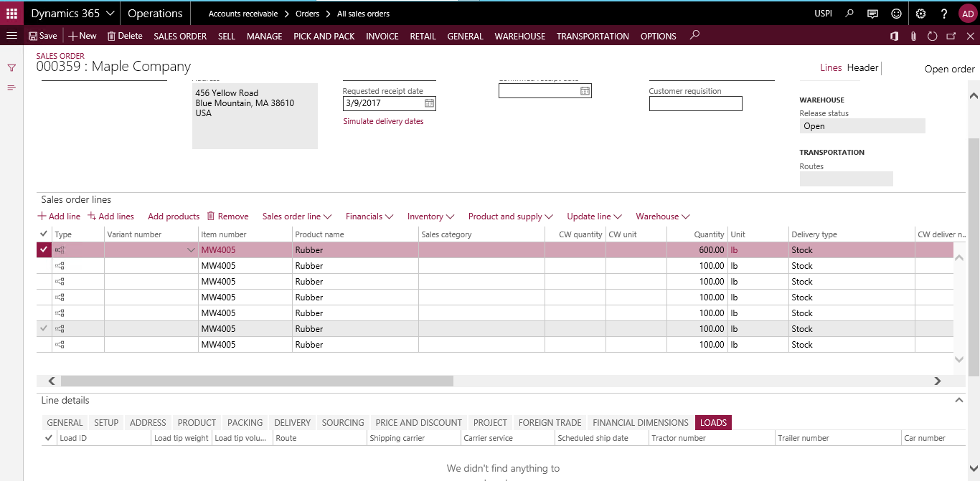Uncheck the first selected MW4005 line checkbox

[x=43, y=249]
